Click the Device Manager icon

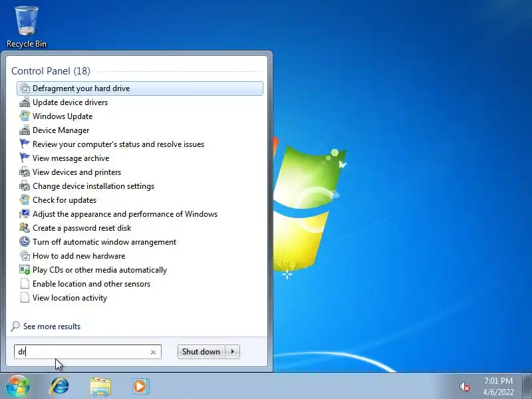[x=25, y=130]
